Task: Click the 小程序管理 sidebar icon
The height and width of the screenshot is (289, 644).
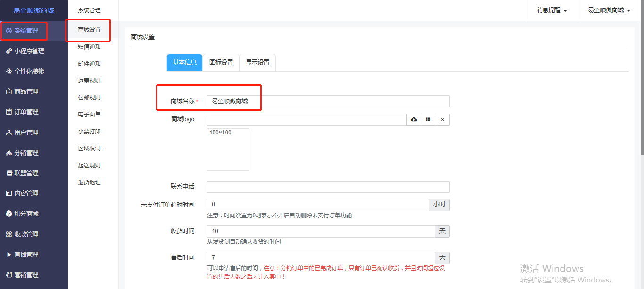Action: coord(8,51)
